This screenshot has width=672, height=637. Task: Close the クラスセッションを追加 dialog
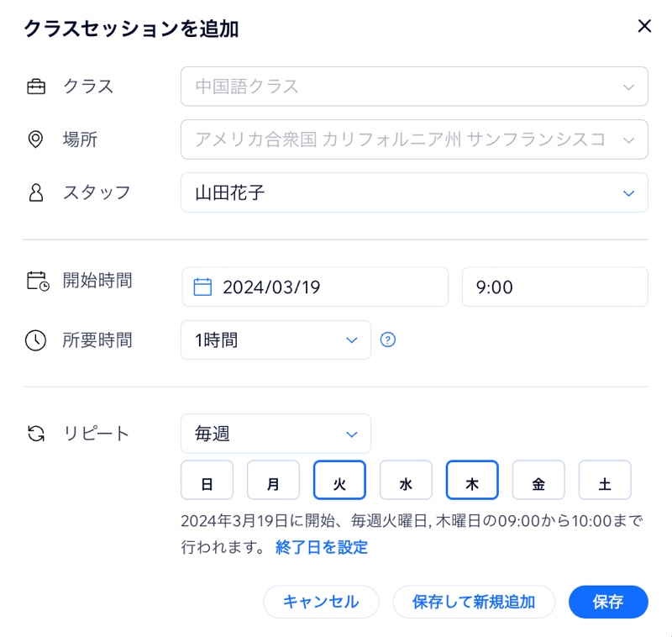coord(644,26)
